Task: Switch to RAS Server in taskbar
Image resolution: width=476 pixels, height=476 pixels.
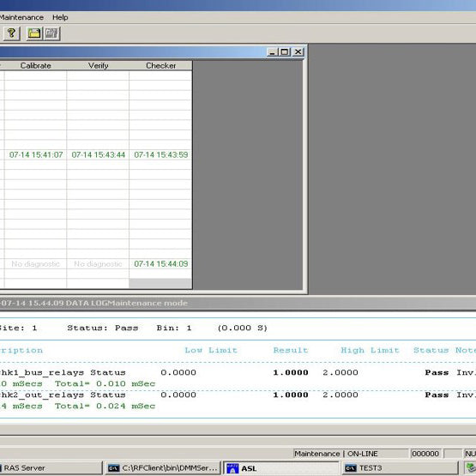Action: (51, 468)
